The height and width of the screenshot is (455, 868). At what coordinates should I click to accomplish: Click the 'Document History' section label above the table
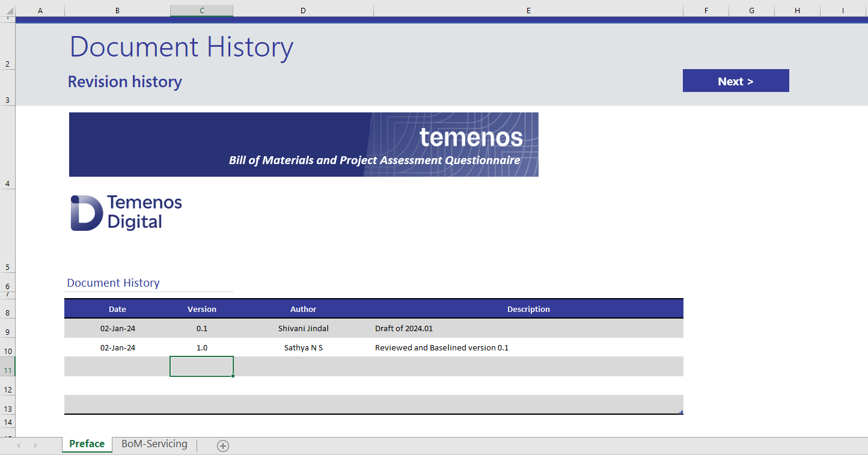click(113, 283)
